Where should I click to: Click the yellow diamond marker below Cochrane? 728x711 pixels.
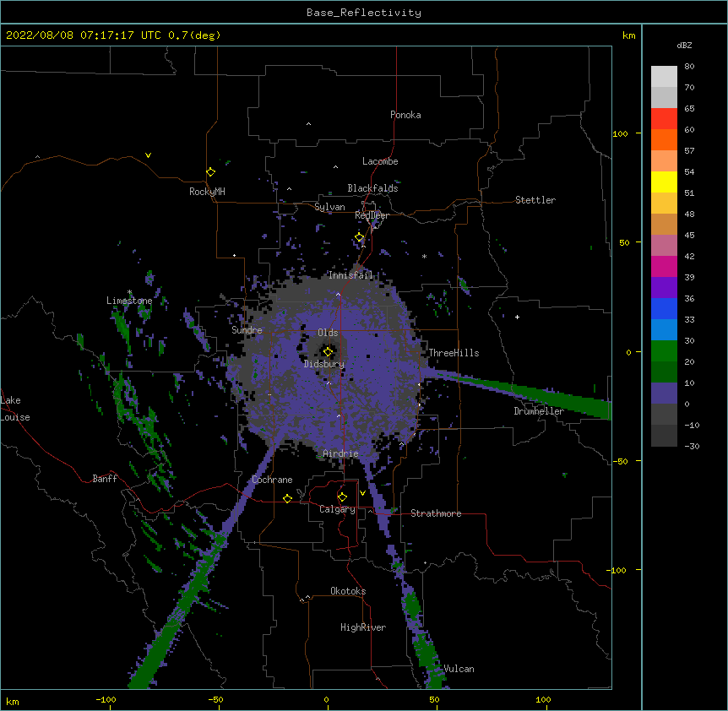287,498
